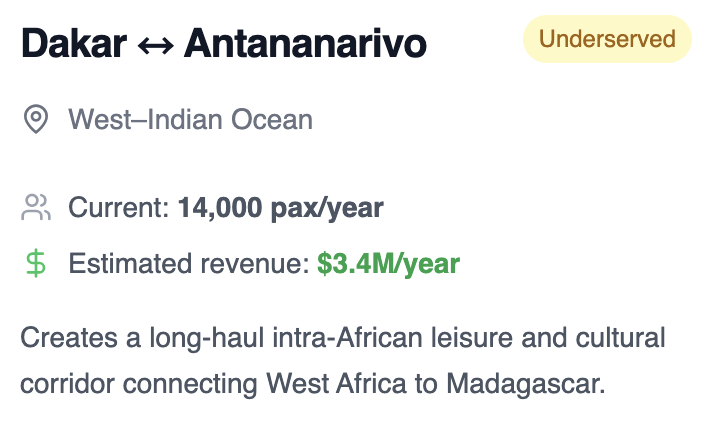Screen dimensions: 706x422
Task: Click the Underserved status badge
Action: click(607, 39)
